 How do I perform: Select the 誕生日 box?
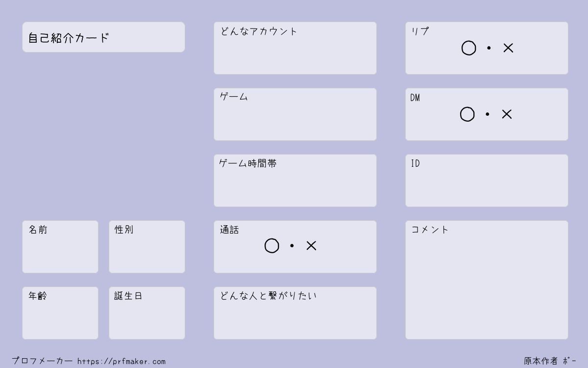(147, 313)
